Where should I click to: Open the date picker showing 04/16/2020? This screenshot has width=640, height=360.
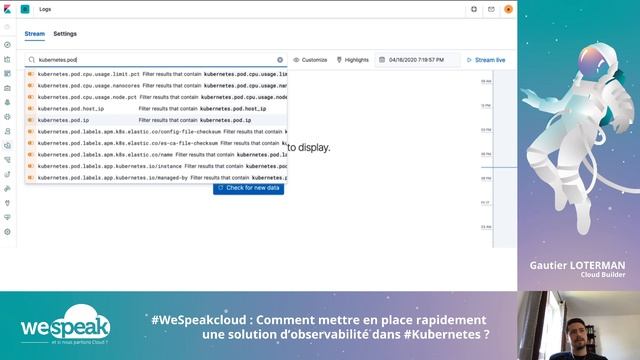pyautogui.click(x=417, y=60)
